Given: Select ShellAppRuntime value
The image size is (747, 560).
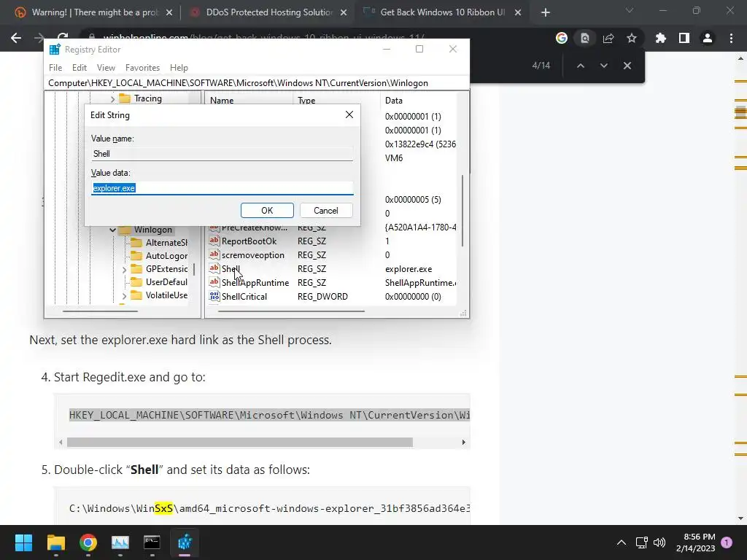Looking at the screenshot, I should (255, 283).
